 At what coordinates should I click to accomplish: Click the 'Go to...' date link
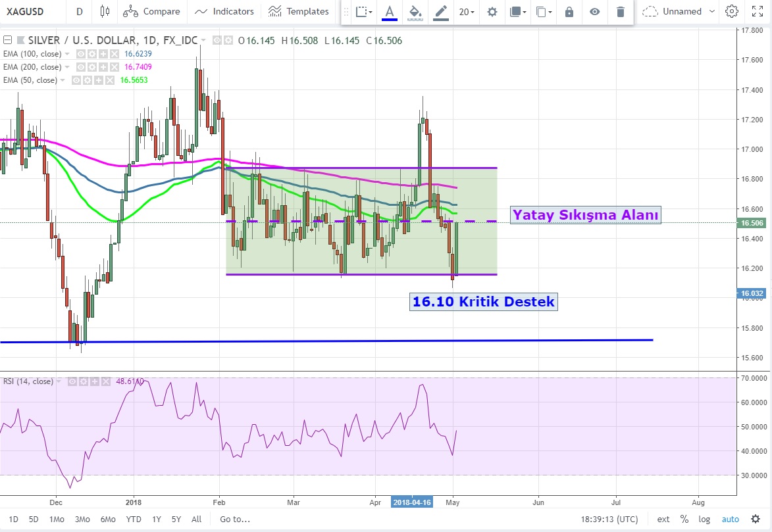(x=235, y=519)
